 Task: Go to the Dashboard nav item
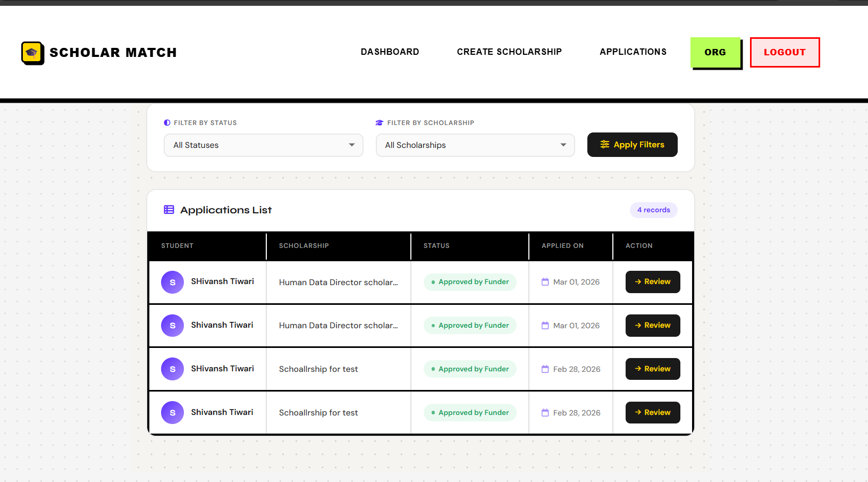coord(390,52)
